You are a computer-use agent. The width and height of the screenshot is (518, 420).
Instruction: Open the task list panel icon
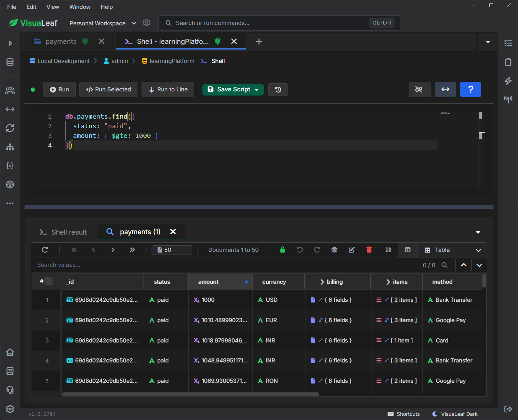coord(508,43)
